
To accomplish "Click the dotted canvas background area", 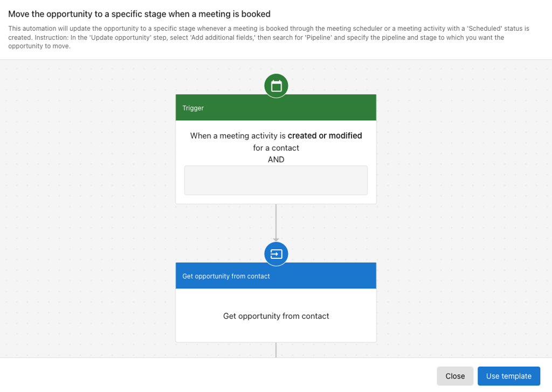I will (81, 216).
